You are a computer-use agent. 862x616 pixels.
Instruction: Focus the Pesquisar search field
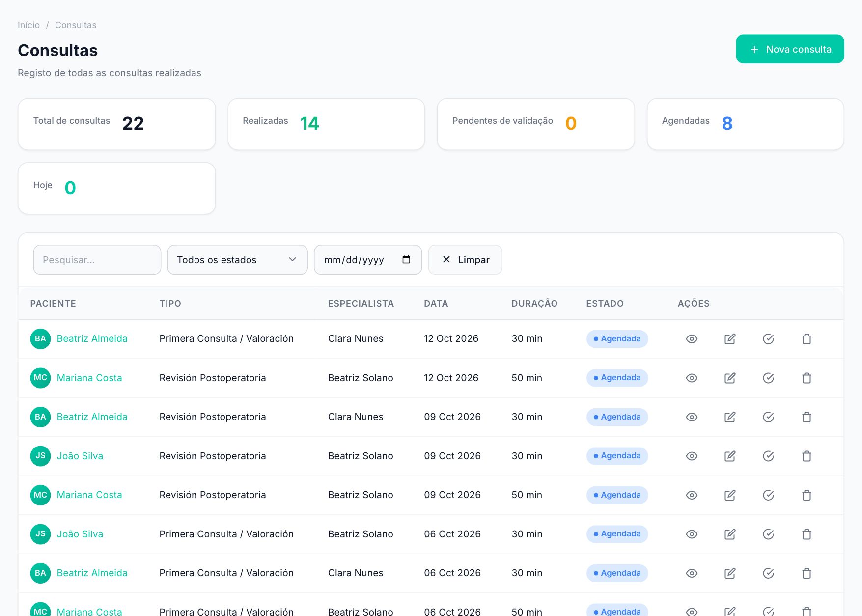tap(97, 260)
